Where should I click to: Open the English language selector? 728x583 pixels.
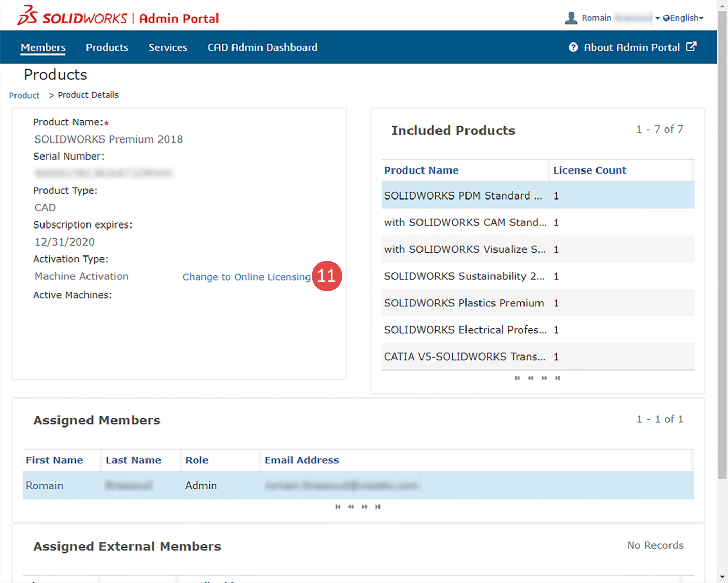coord(683,18)
